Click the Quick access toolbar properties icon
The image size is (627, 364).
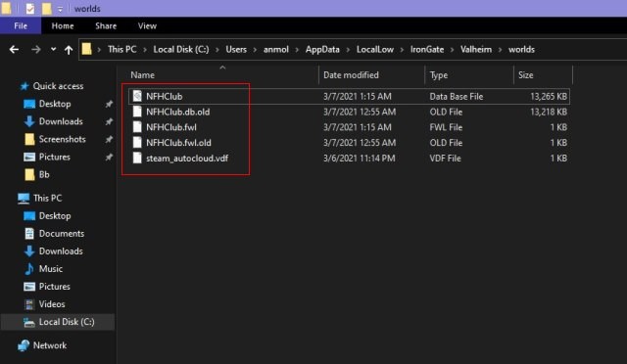pyautogui.click(x=30, y=9)
